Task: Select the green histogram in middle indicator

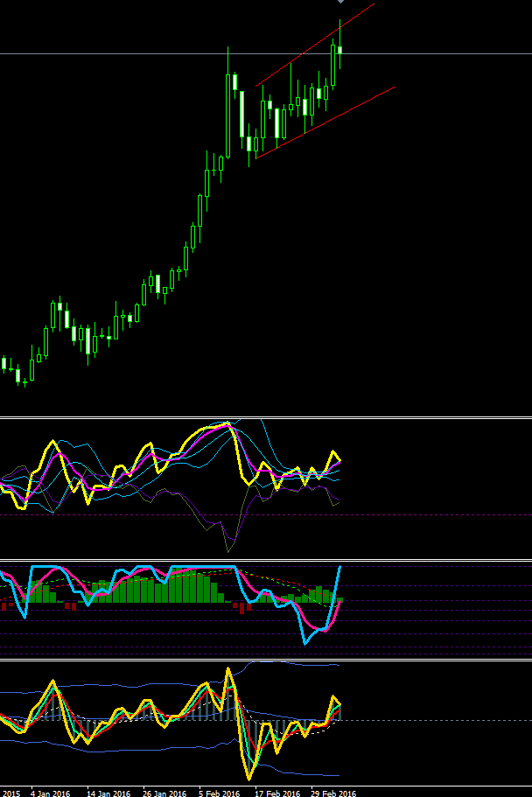Action: pyautogui.click(x=173, y=589)
